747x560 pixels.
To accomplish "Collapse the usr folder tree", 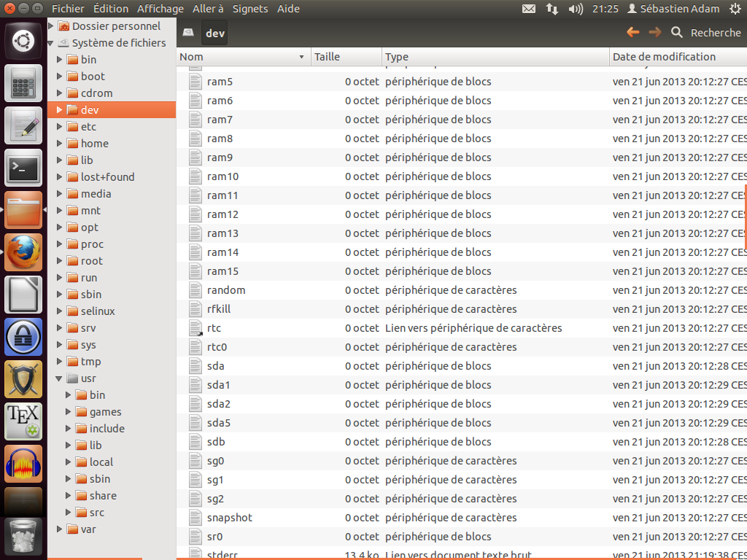I will tap(60, 378).
